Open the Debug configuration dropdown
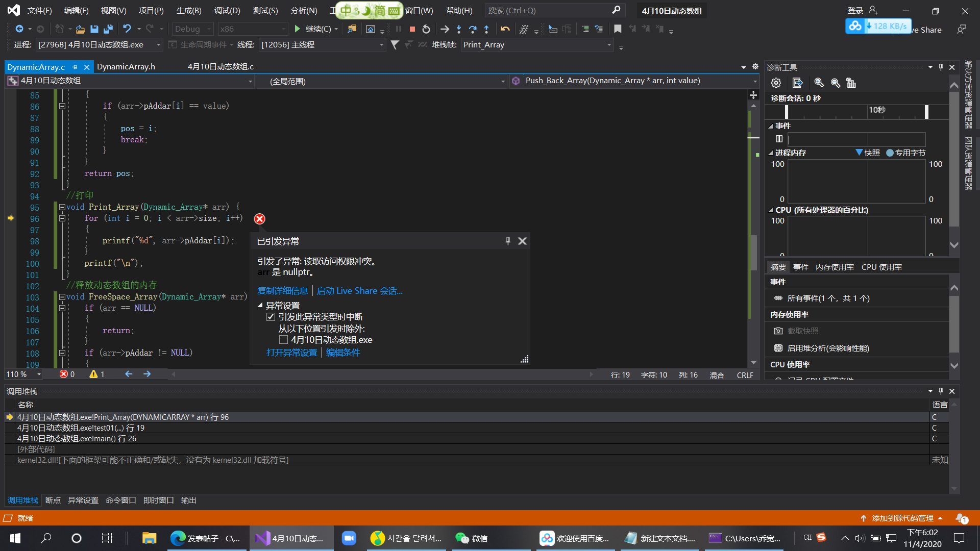The width and height of the screenshot is (980, 551). pyautogui.click(x=192, y=29)
